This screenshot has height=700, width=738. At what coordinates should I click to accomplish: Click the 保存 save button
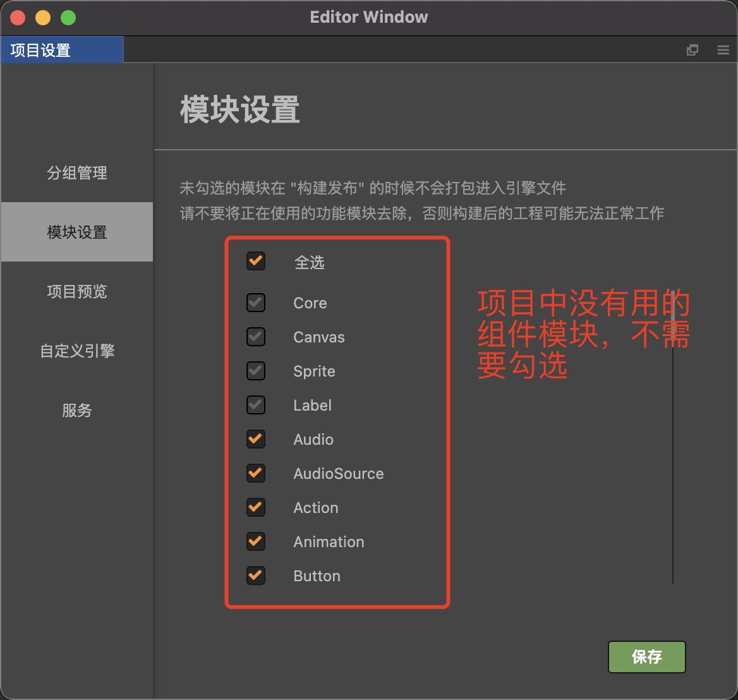click(x=646, y=657)
